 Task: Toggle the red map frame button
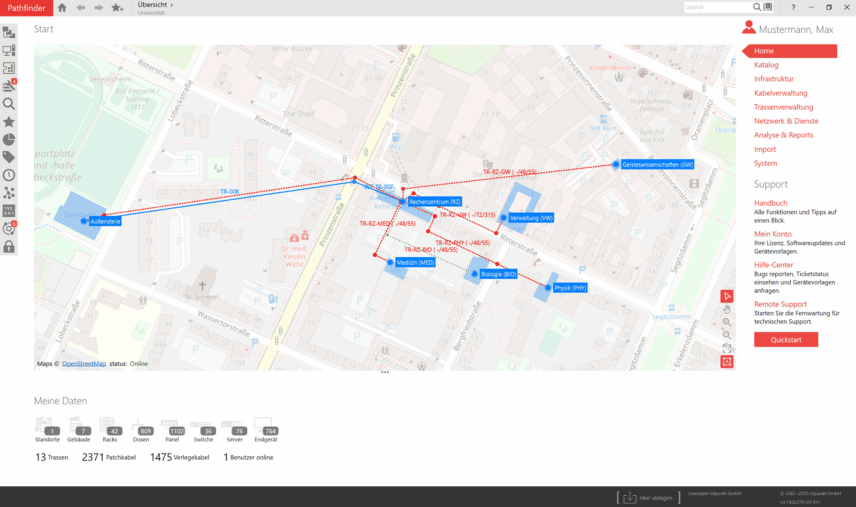727,361
